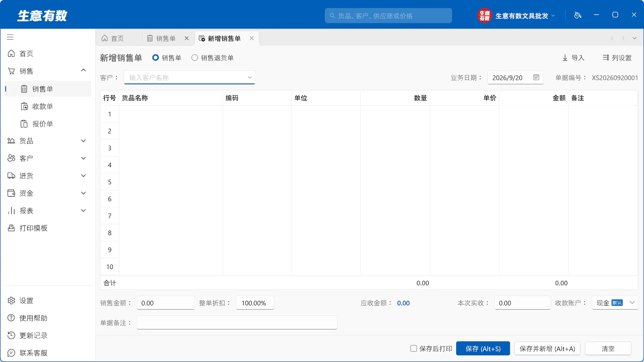Select the 销售单 radio option
The image size is (644, 362).
156,58
